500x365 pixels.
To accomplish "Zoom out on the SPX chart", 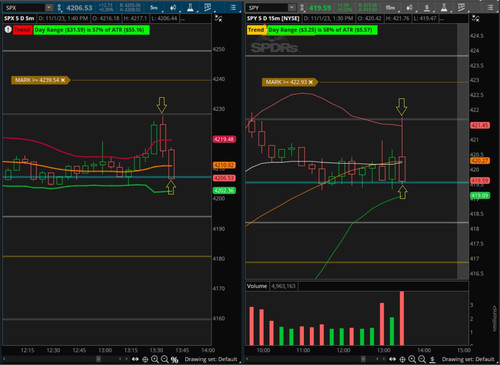I will [x=165, y=359].
